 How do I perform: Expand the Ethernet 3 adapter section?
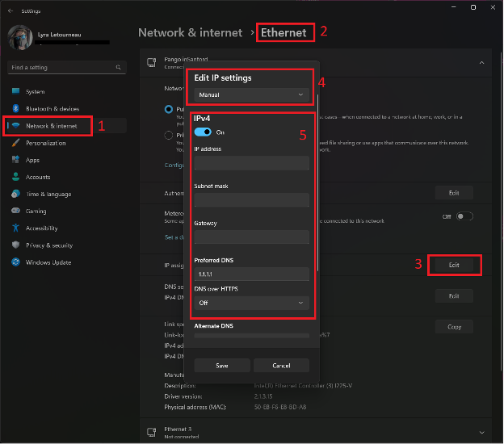pos(481,433)
